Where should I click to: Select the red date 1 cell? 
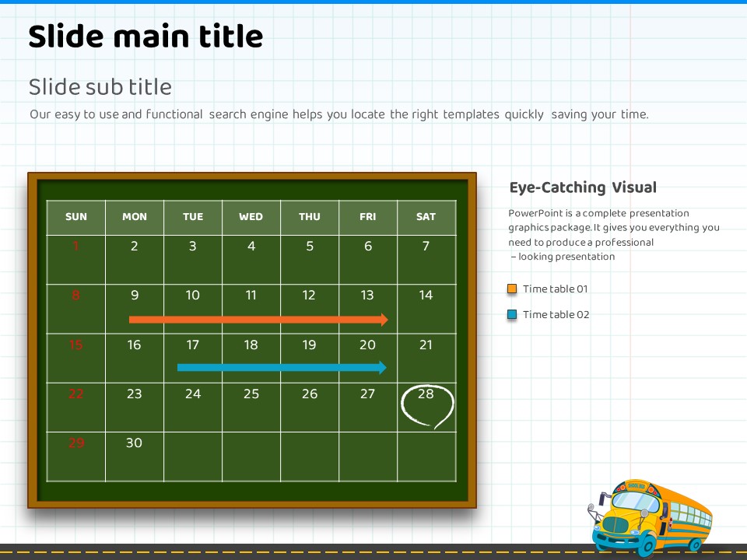(x=76, y=259)
